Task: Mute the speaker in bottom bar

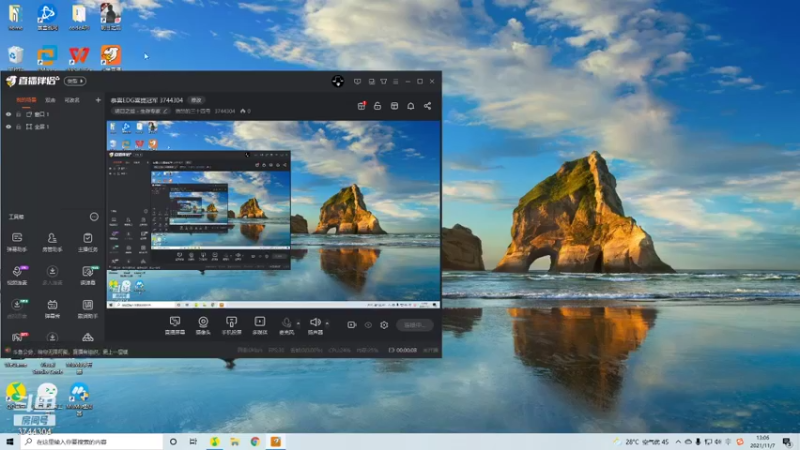Action: 315,325
